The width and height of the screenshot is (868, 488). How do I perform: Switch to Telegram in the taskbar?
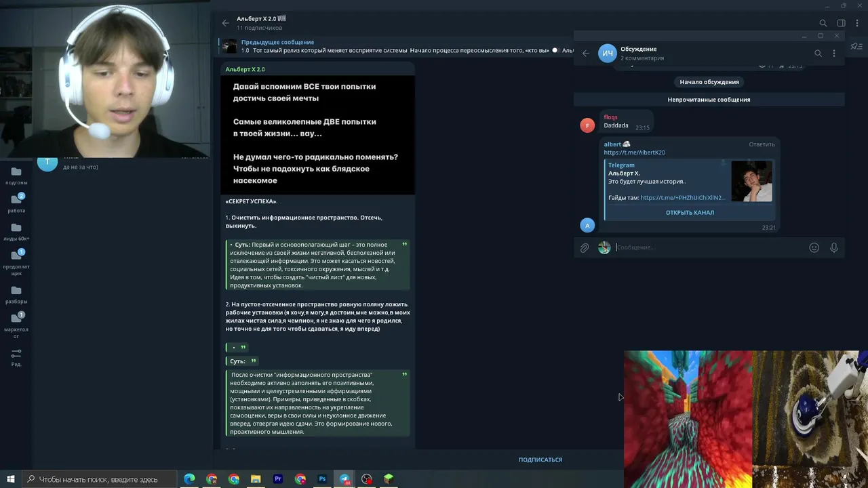[x=344, y=479]
